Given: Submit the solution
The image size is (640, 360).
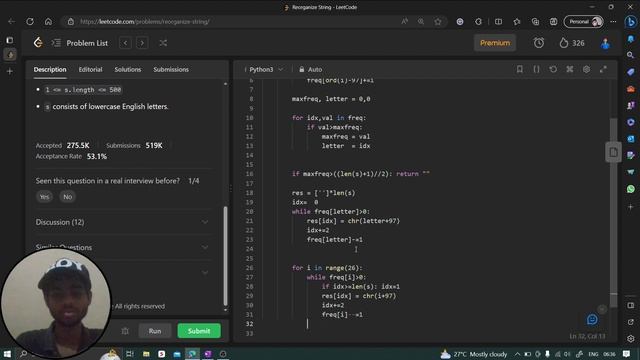Looking at the screenshot, I should (x=199, y=331).
